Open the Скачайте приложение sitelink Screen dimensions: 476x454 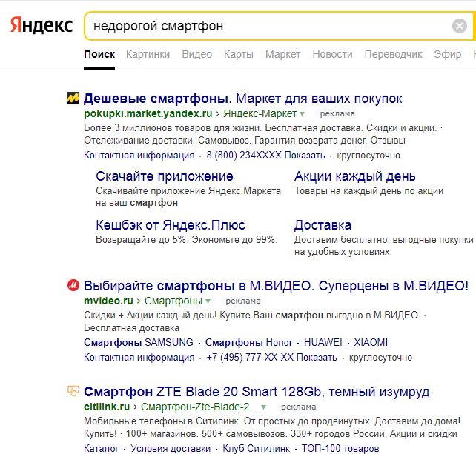pos(165,176)
